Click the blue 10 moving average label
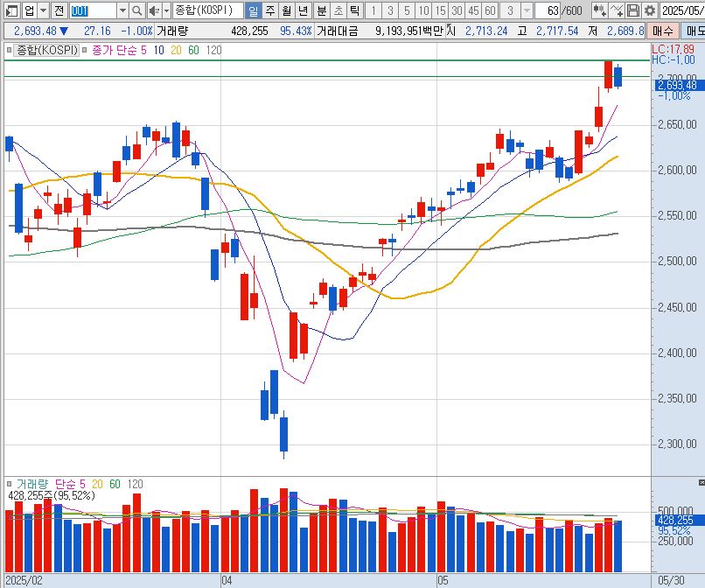705x588 pixels. click(158, 51)
